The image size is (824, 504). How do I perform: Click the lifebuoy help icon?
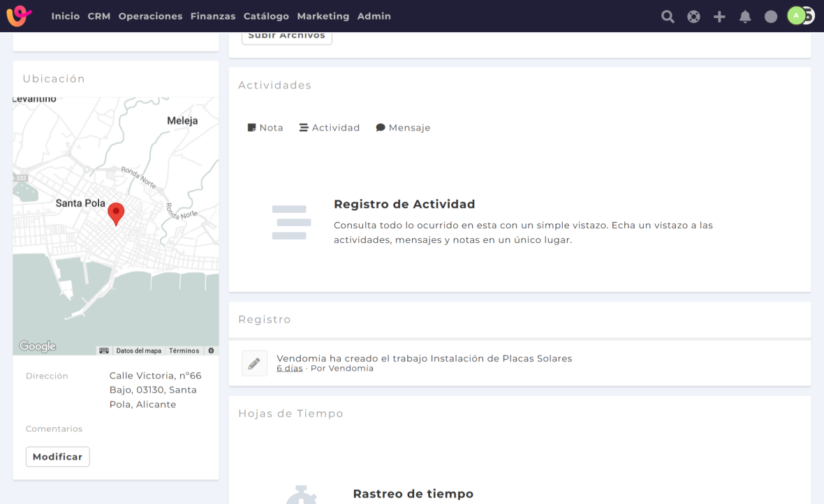(693, 16)
